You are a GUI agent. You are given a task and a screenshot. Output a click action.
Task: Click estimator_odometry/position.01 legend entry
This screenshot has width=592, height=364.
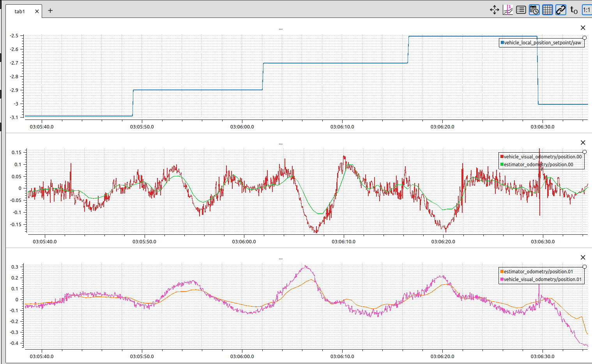tap(538, 272)
